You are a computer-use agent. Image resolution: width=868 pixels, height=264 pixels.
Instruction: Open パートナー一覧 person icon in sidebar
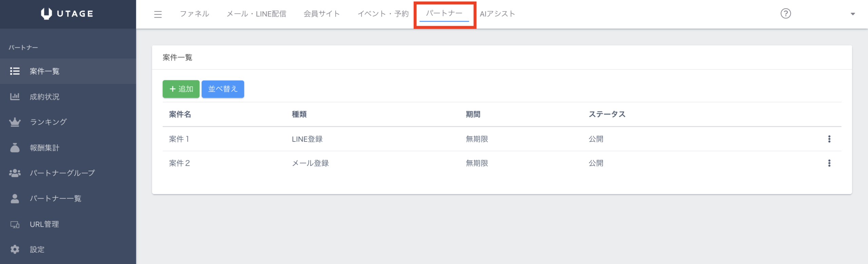click(x=15, y=199)
